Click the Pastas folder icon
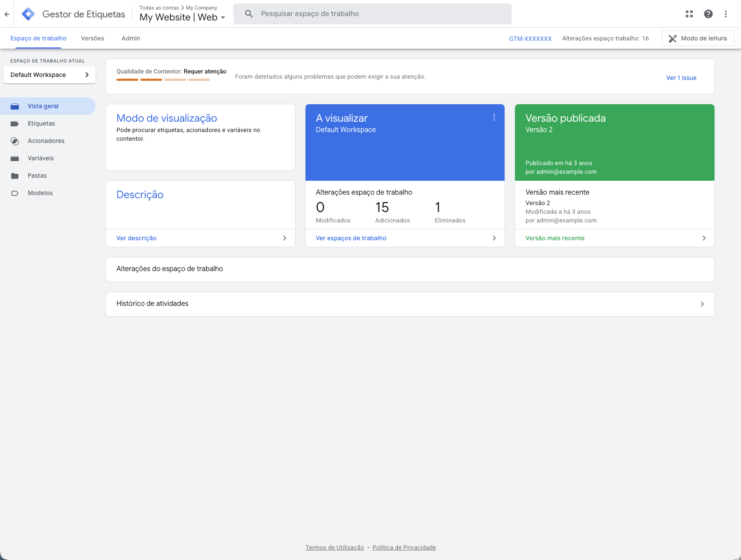Image resolution: width=741 pixels, height=560 pixels. click(x=15, y=176)
